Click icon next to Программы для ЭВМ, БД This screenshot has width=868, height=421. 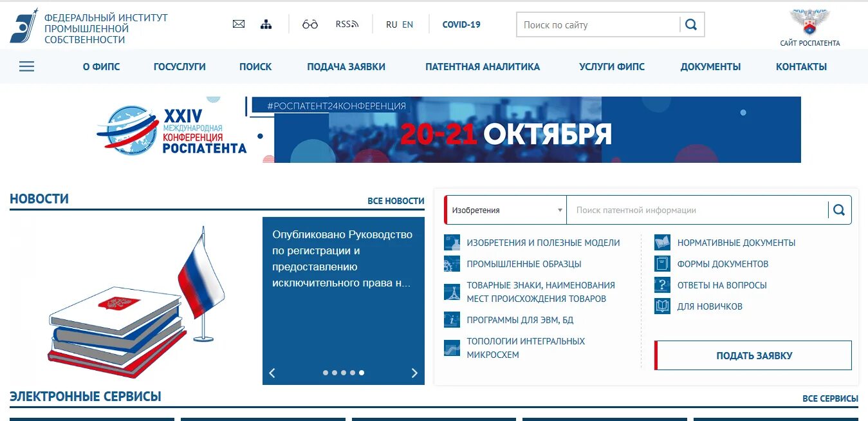pyautogui.click(x=452, y=320)
